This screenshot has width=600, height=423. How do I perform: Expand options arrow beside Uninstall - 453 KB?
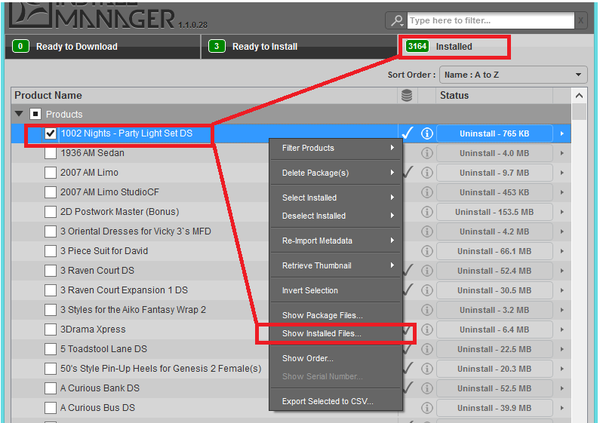[x=562, y=192]
